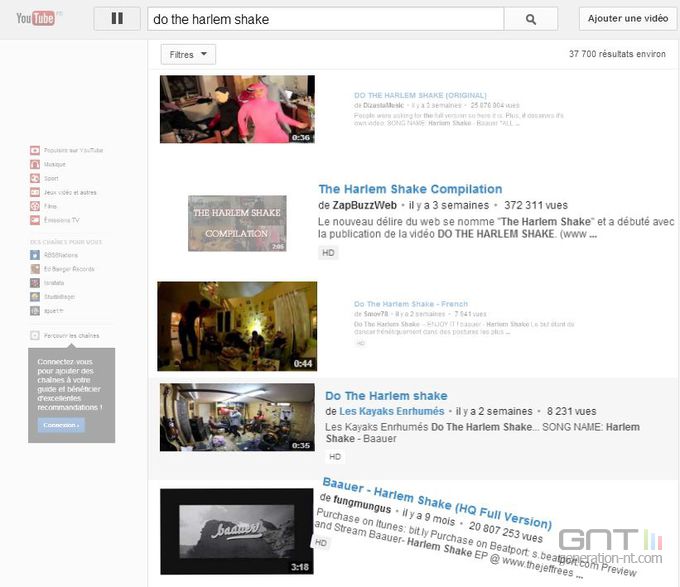The height and width of the screenshot is (587, 680).
Task: Click the Films sidebar label
Action: [50, 206]
